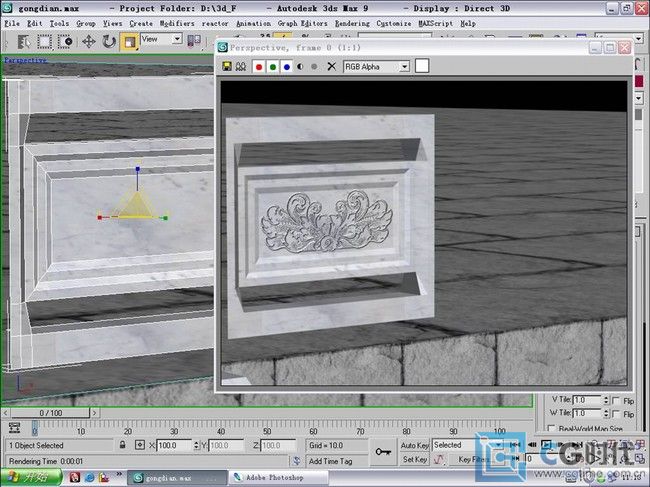
Task: Click the communication center icon on status bar
Action: point(296,461)
